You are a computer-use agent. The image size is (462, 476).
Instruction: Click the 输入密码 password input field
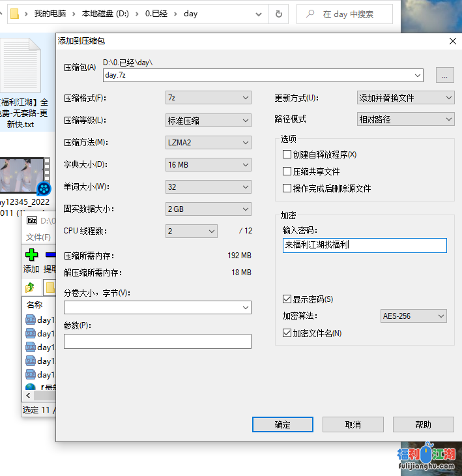pos(365,245)
